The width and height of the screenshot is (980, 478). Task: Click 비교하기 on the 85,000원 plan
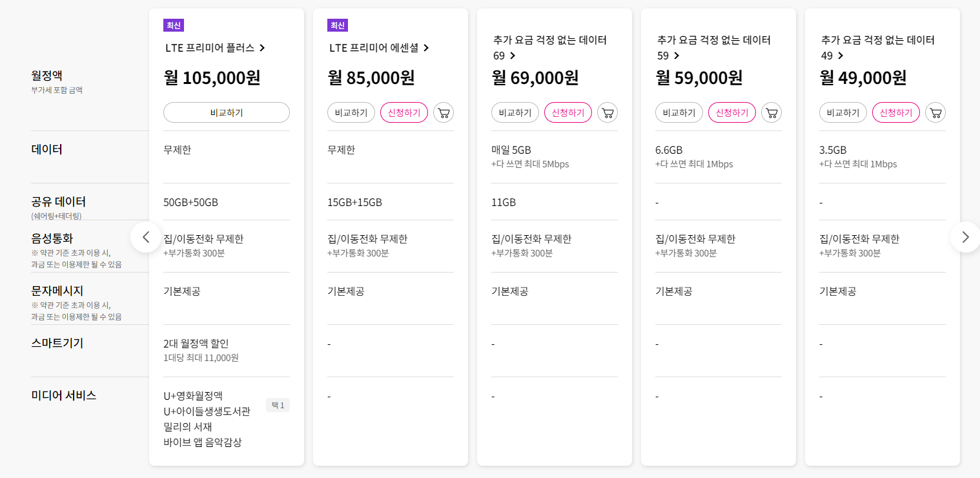tap(351, 112)
